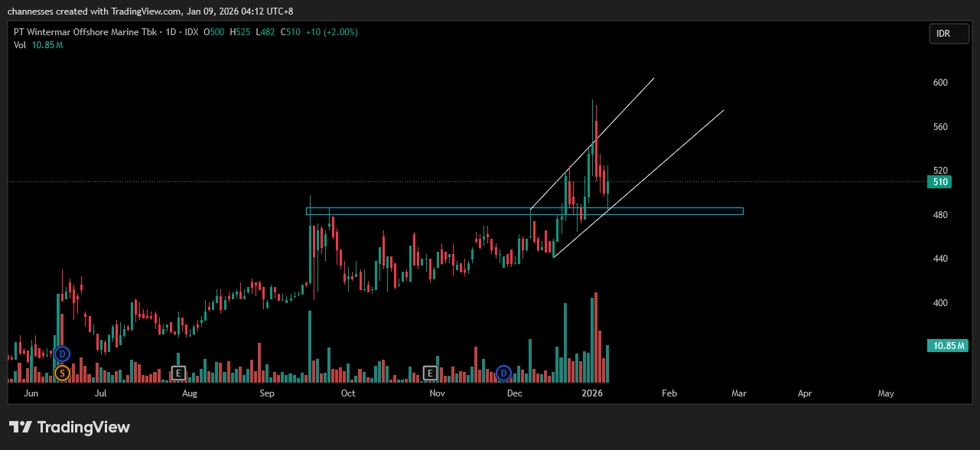Open the E earnings marker before November
This screenshot has width=980, height=450.
point(431,373)
